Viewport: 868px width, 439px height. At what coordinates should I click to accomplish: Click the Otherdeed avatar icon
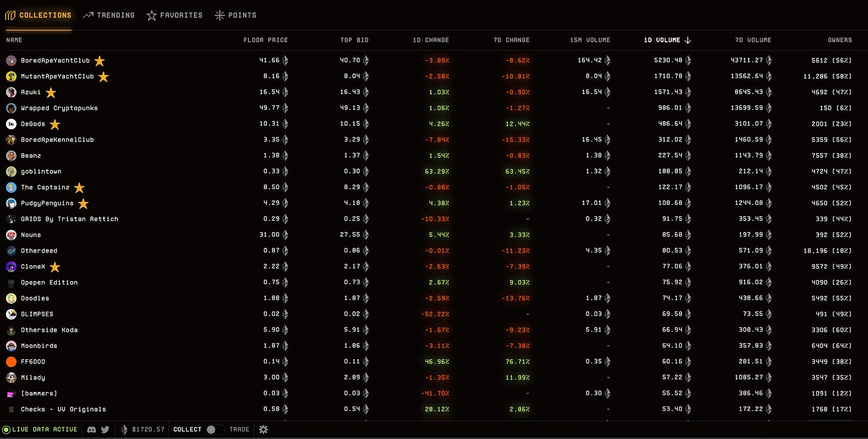(x=11, y=251)
